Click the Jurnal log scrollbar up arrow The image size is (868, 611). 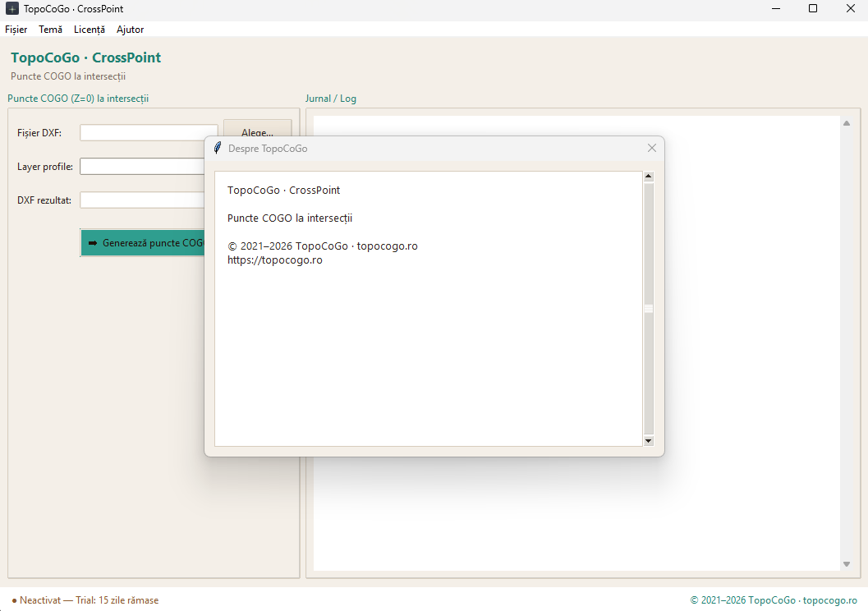click(847, 123)
